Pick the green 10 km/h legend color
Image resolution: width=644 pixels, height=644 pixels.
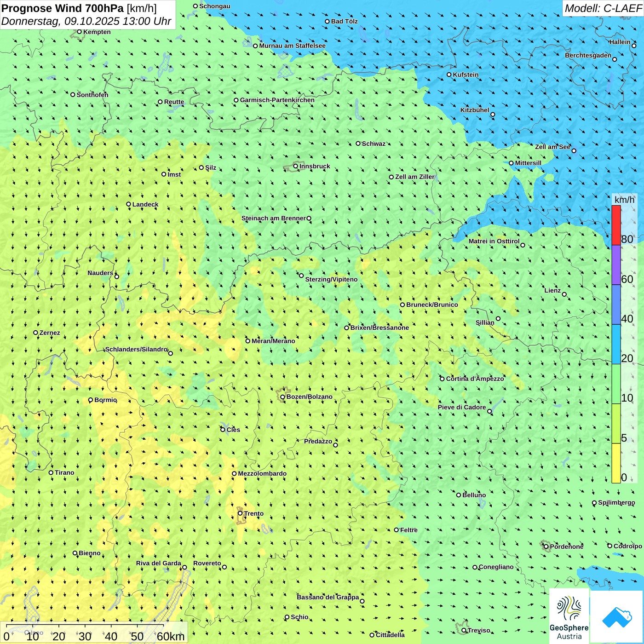tap(616, 384)
